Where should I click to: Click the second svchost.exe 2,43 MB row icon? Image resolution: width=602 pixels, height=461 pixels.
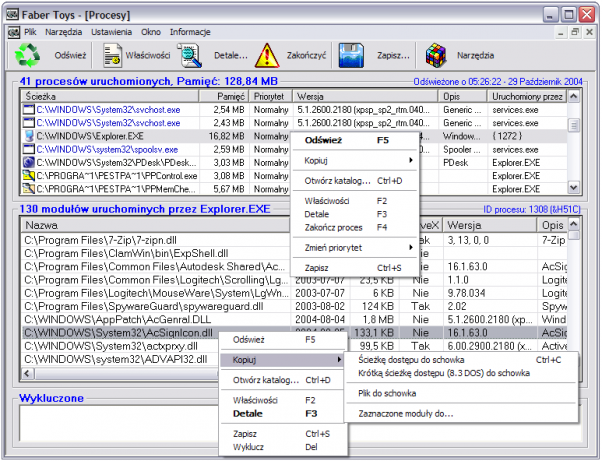pyautogui.click(x=29, y=123)
